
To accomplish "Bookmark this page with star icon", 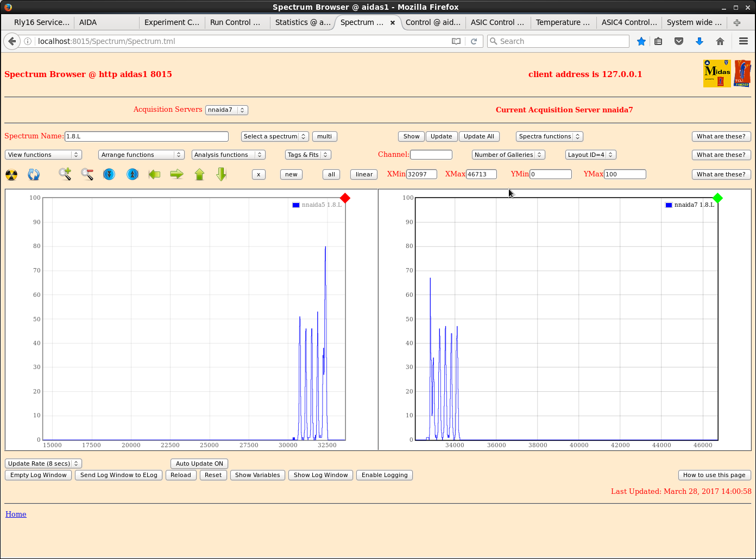I will pyautogui.click(x=641, y=41).
